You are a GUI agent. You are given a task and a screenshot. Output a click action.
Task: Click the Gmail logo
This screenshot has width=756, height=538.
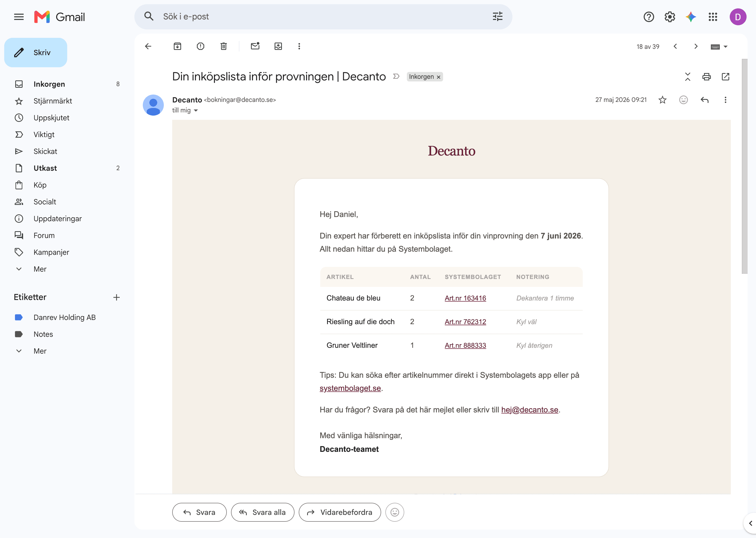pos(60,17)
